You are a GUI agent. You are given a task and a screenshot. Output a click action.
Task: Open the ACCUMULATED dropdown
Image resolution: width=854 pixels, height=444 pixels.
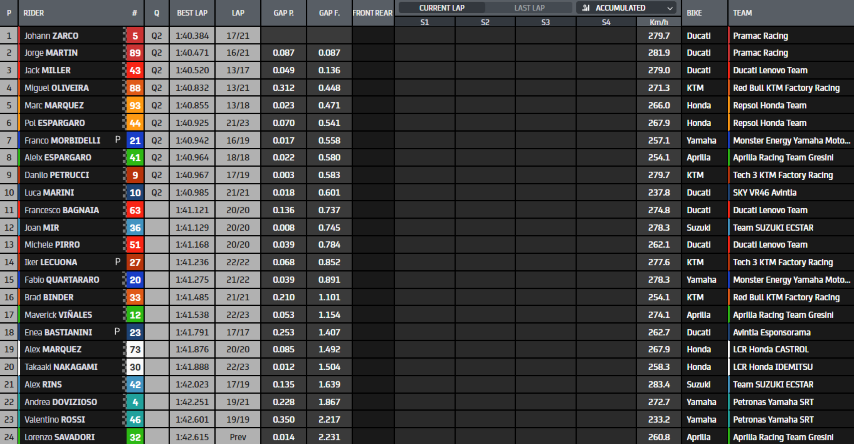(x=626, y=8)
